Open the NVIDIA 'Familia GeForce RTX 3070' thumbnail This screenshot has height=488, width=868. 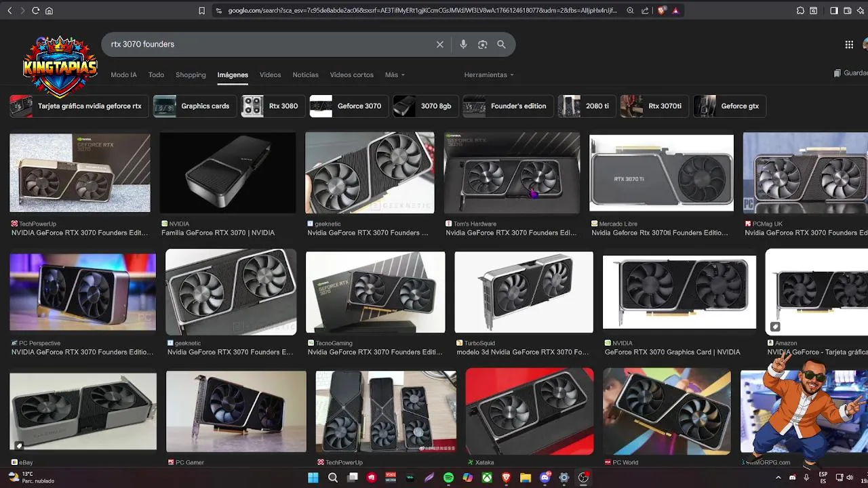pyautogui.click(x=228, y=173)
